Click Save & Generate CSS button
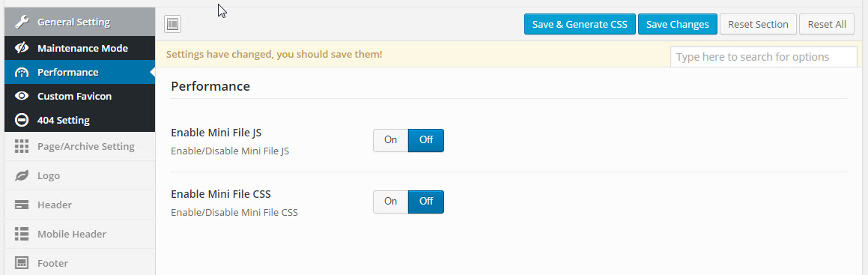The width and height of the screenshot is (868, 275). 580,24
